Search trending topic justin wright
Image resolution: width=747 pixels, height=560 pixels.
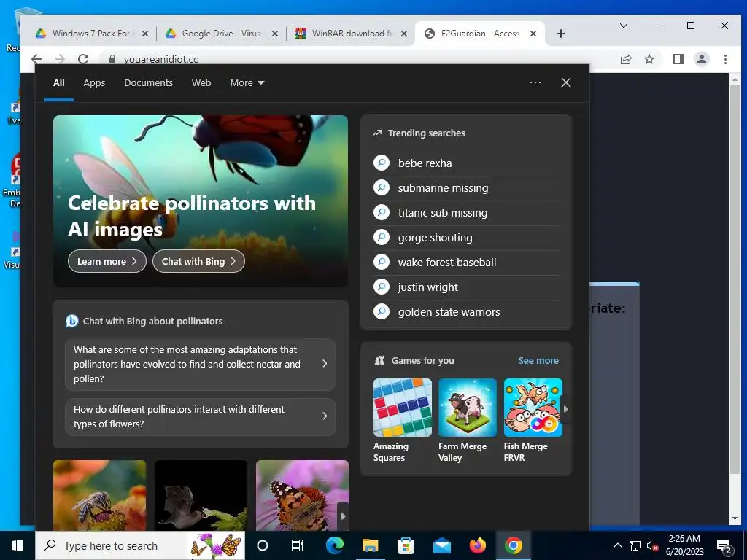pyautogui.click(x=466, y=287)
